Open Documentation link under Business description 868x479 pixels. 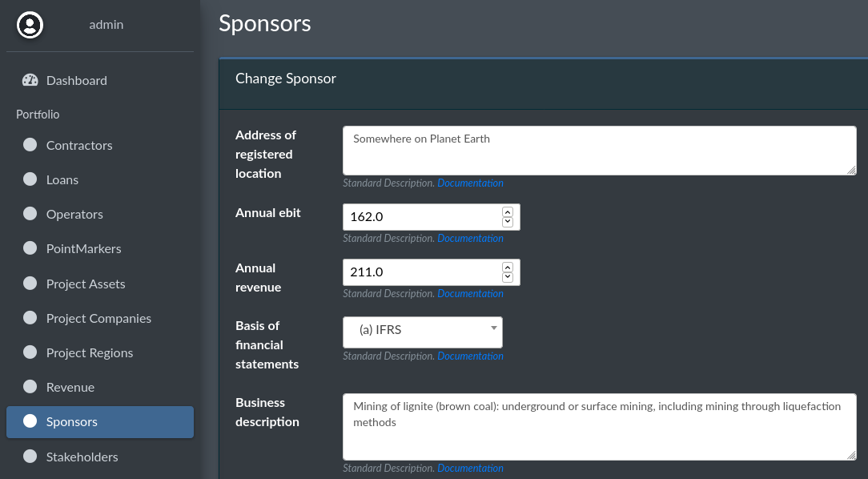point(470,468)
